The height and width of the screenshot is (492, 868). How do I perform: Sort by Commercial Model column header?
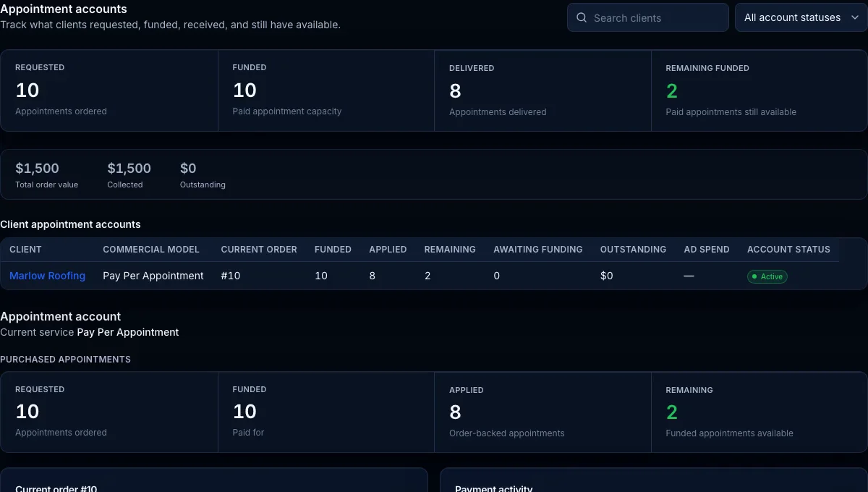(x=151, y=249)
